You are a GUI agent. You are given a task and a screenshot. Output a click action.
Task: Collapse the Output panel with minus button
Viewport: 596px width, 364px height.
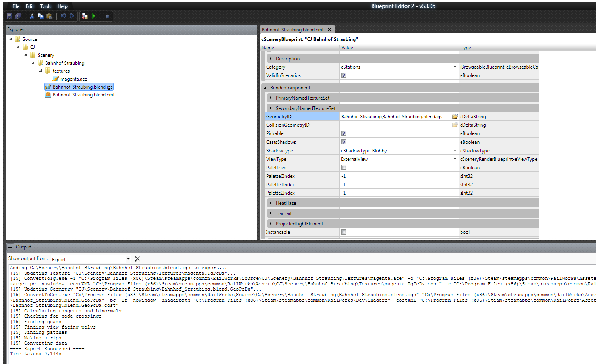(11, 247)
